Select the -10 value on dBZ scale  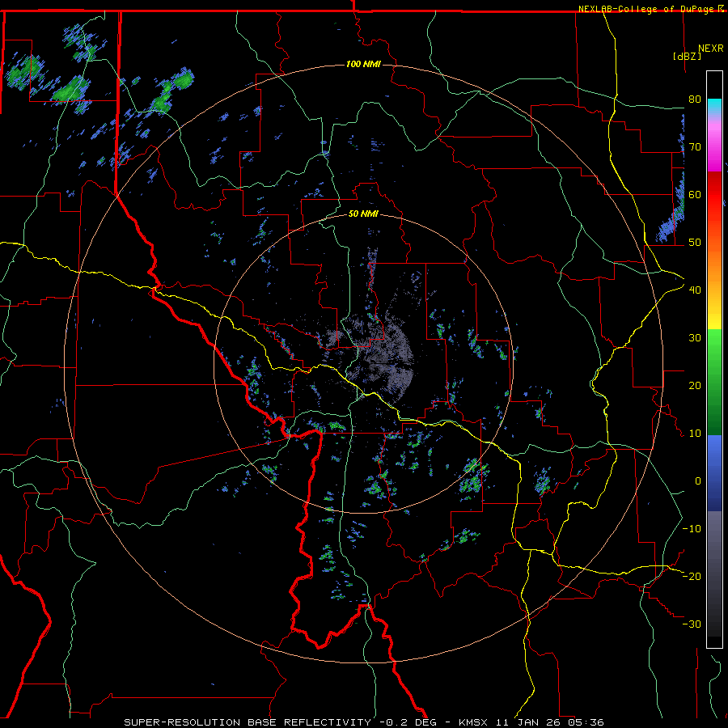(x=692, y=529)
